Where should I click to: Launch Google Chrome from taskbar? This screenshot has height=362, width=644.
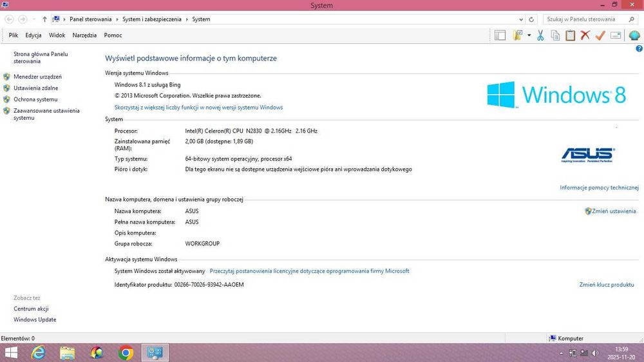click(126, 353)
